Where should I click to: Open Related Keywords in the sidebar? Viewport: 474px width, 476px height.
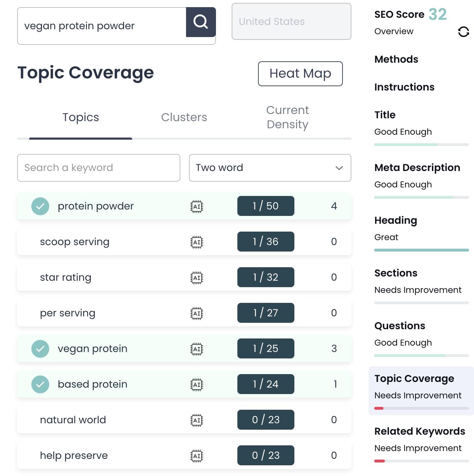(x=419, y=431)
